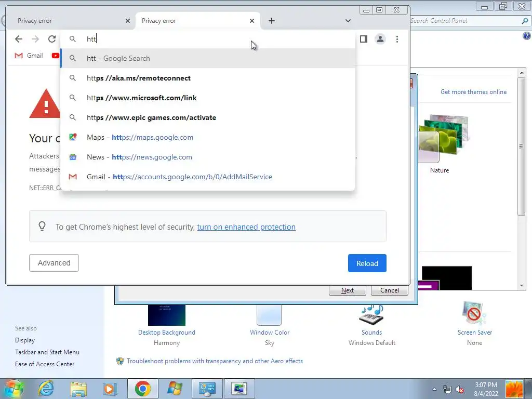The height and width of the screenshot is (399, 532).
Task: Open Ease of Access Center link
Action: click(x=45, y=364)
